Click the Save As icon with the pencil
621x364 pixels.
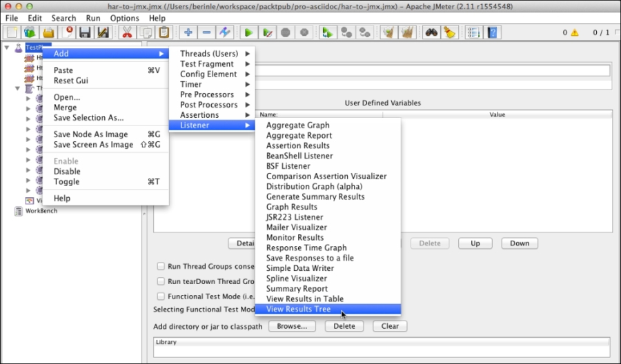[x=103, y=32]
